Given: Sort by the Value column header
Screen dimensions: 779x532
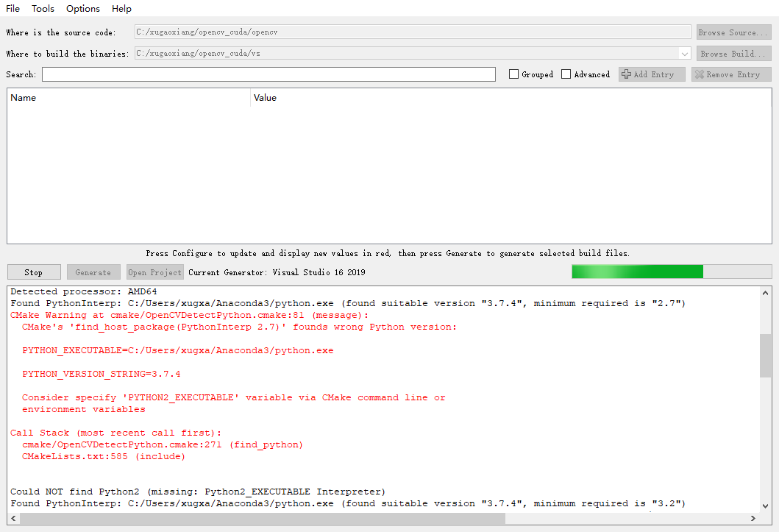Looking at the screenshot, I should [511, 98].
